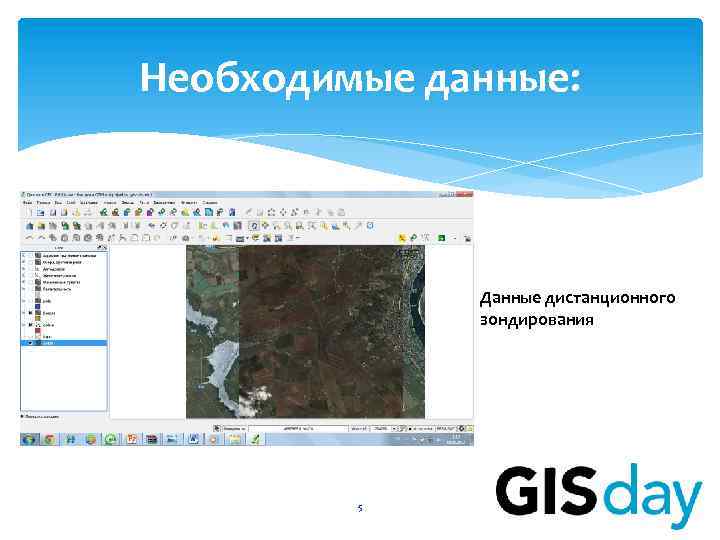
Task: Click the satellite image on map canvas
Action: tap(305, 332)
